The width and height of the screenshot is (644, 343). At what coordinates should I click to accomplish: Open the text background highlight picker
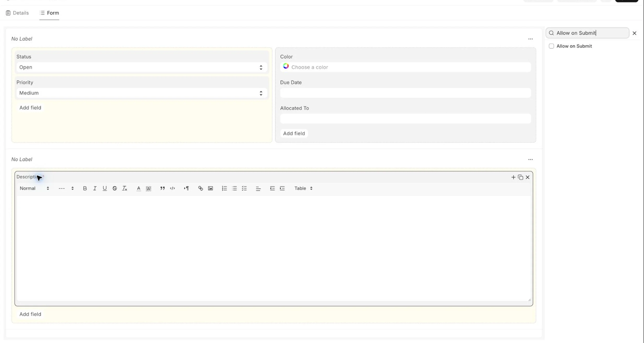click(148, 188)
